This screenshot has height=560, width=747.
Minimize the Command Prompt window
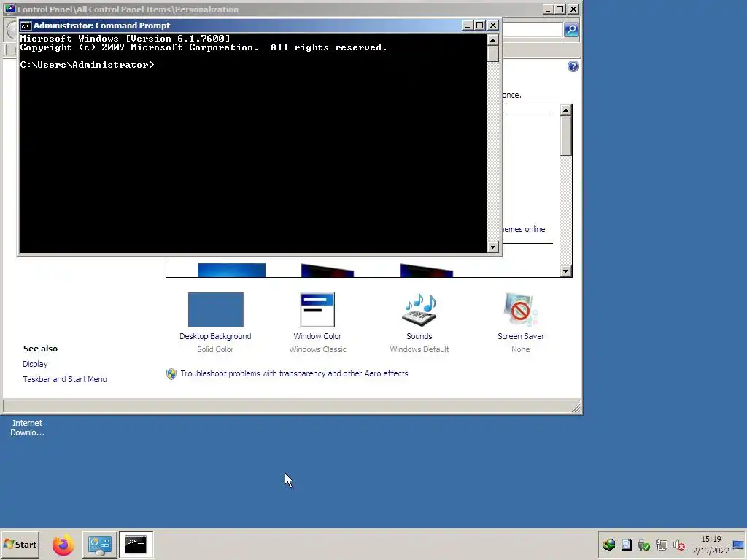click(x=468, y=26)
